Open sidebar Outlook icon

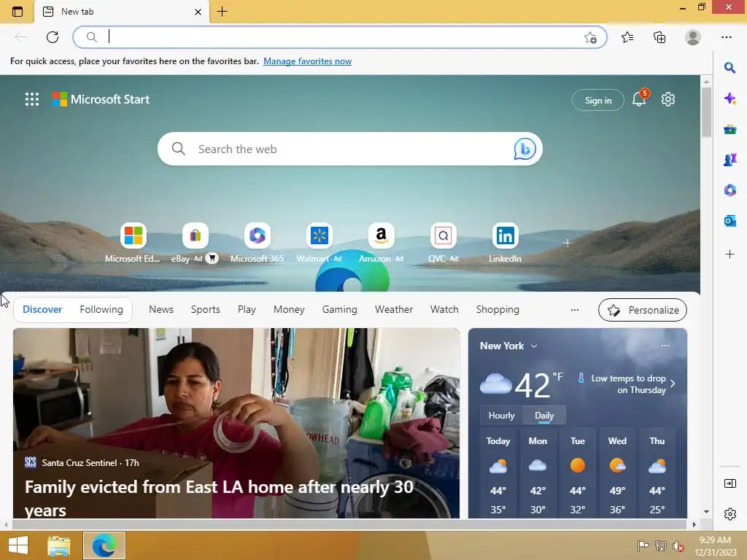729,221
